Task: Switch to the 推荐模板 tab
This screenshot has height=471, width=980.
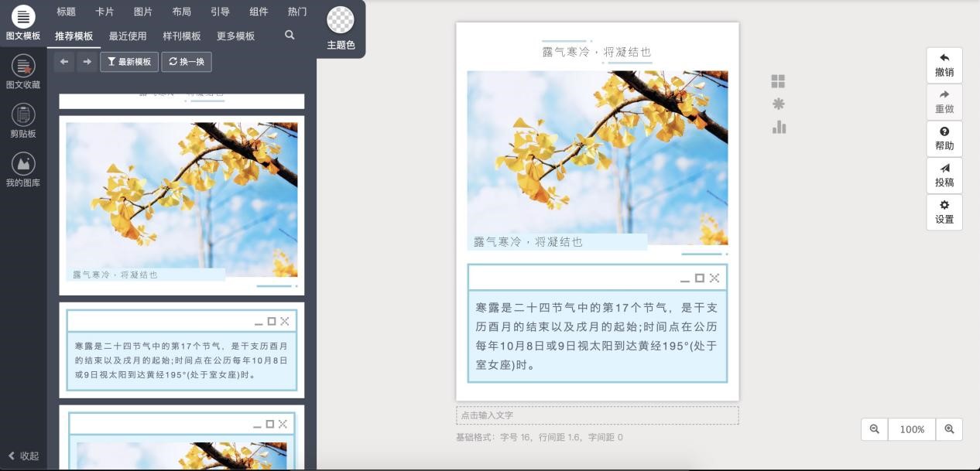Action: tap(74, 36)
